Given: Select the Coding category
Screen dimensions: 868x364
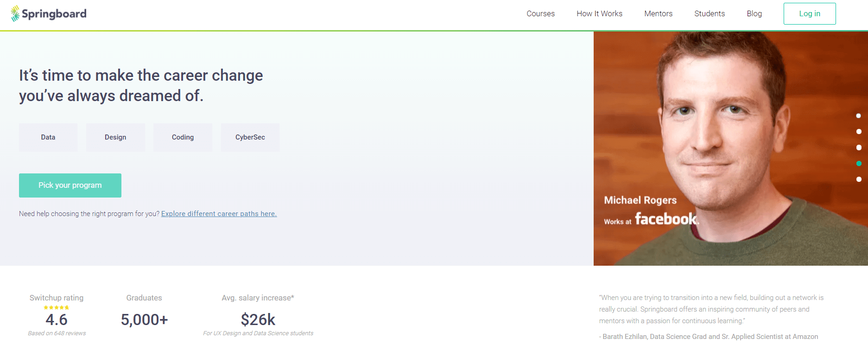Looking at the screenshot, I should pyautogui.click(x=183, y=137).
